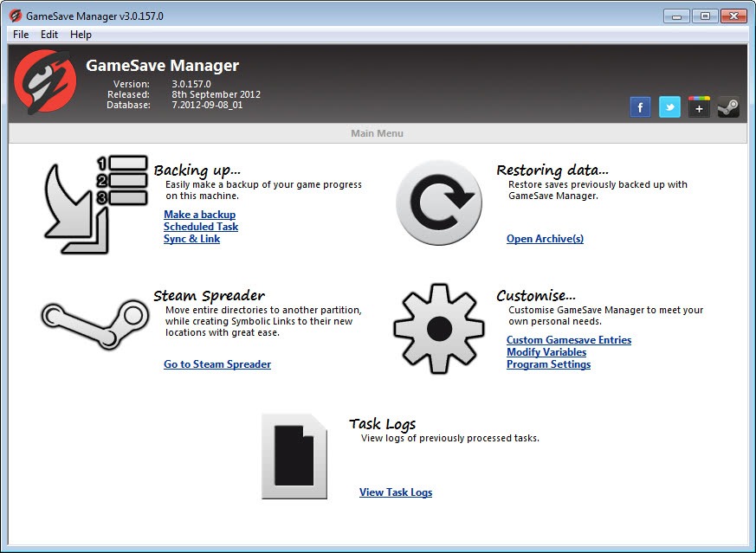
Task: Click the Steam Spreader heading
Action: pos(210,295)
